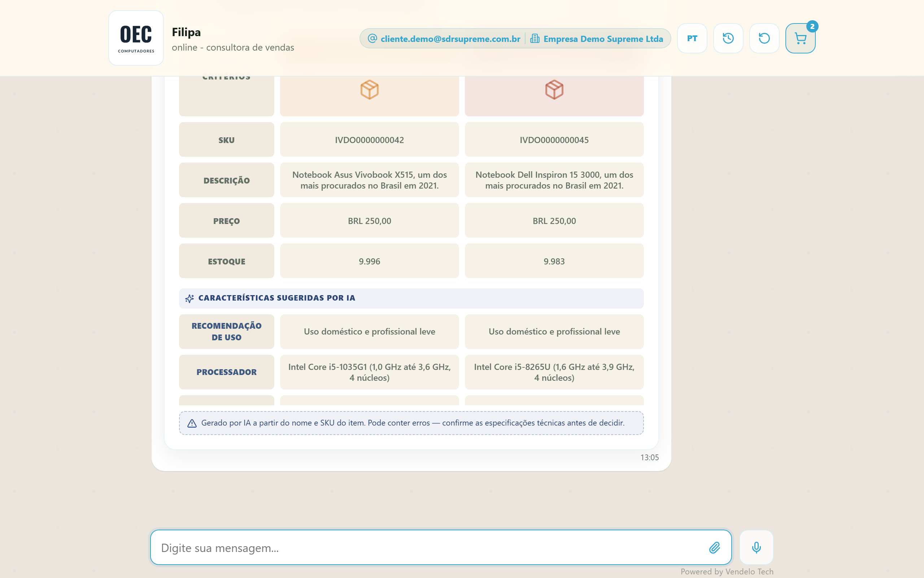Click the restart conversation icon
Image resolution: width=924 pixels, height=578 pixels.
click(764, 38)
